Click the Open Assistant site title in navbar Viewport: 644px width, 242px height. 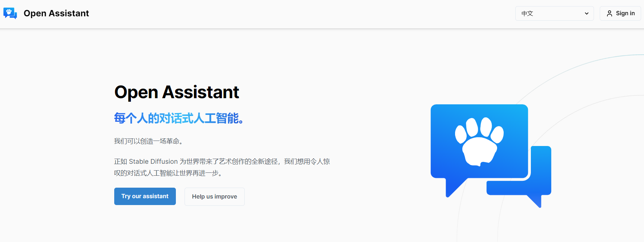point(56,13)
